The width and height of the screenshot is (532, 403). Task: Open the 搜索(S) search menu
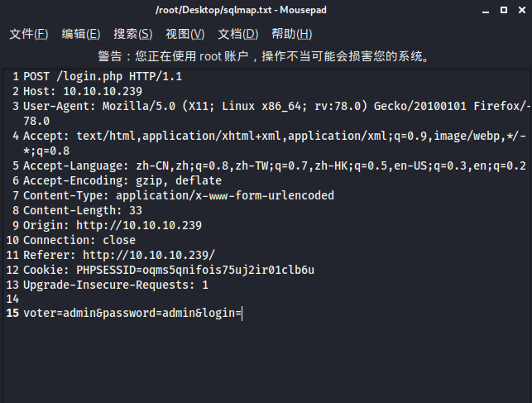pos(133,34)
